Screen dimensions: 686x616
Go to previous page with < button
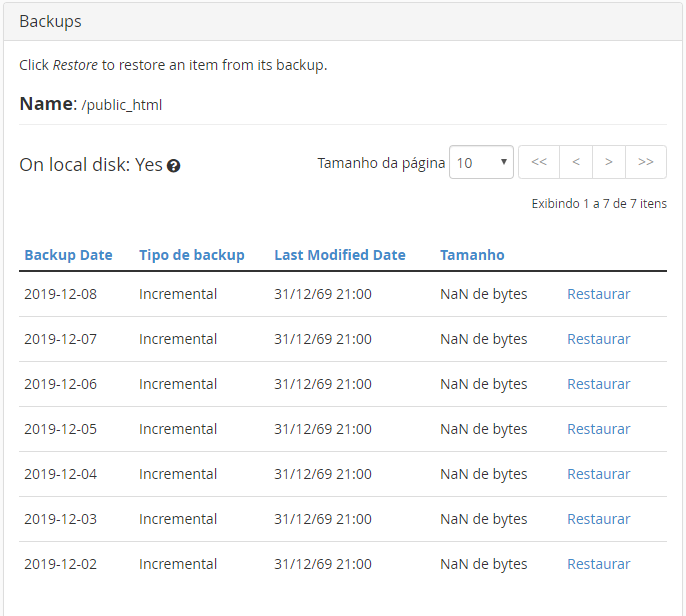[x=576, y=162]
